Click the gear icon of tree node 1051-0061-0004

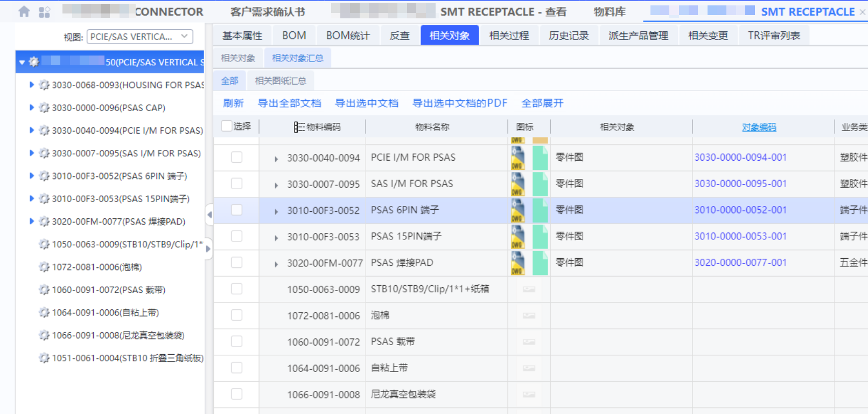pos(44,358)
